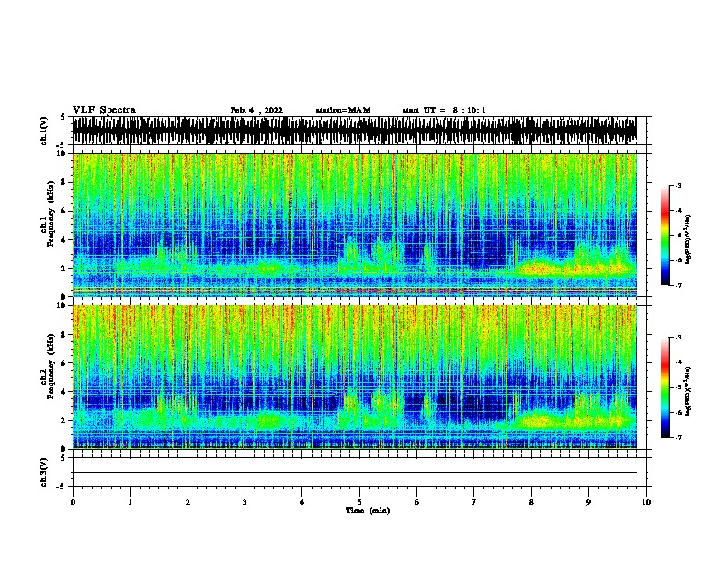Click the "Time (min)" x-axis label
Image resolution: width=728 pixels, height=563 pixels.
[x=368, y=511]
